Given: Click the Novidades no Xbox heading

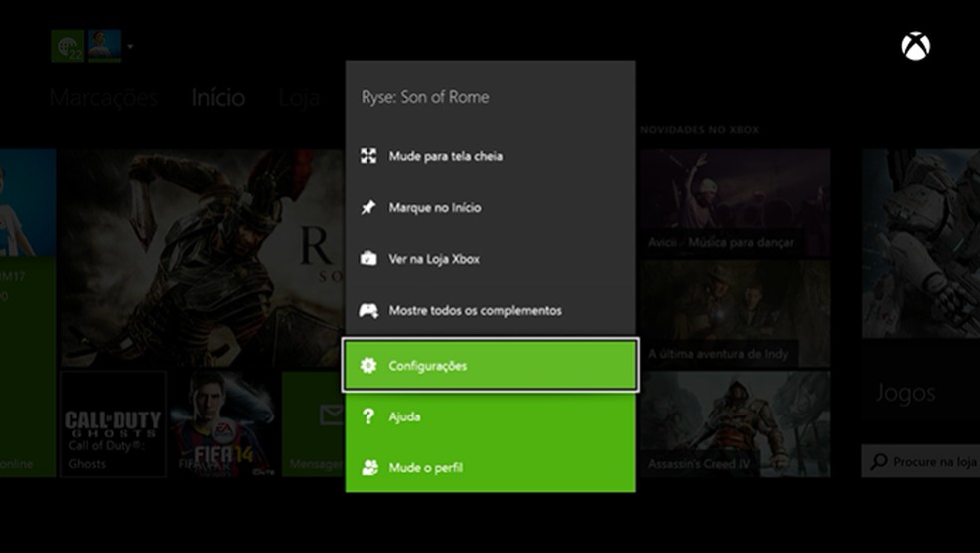Looking at the screenshot, I should [699, 130].
